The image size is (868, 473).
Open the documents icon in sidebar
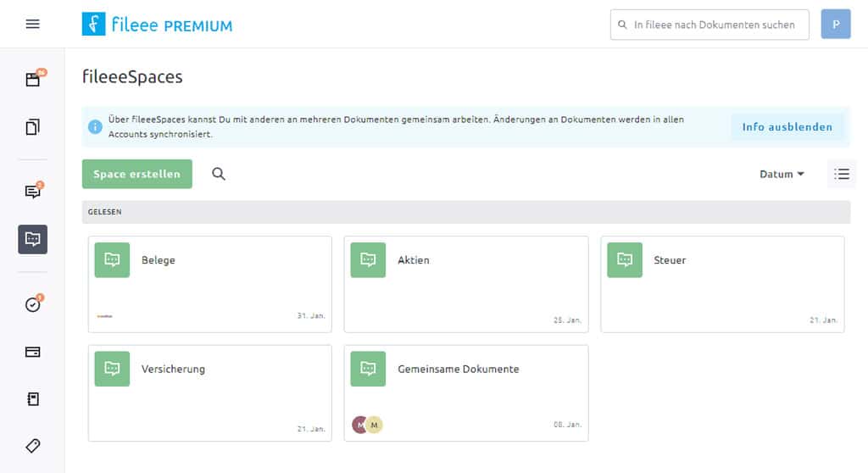coord(33,127)
